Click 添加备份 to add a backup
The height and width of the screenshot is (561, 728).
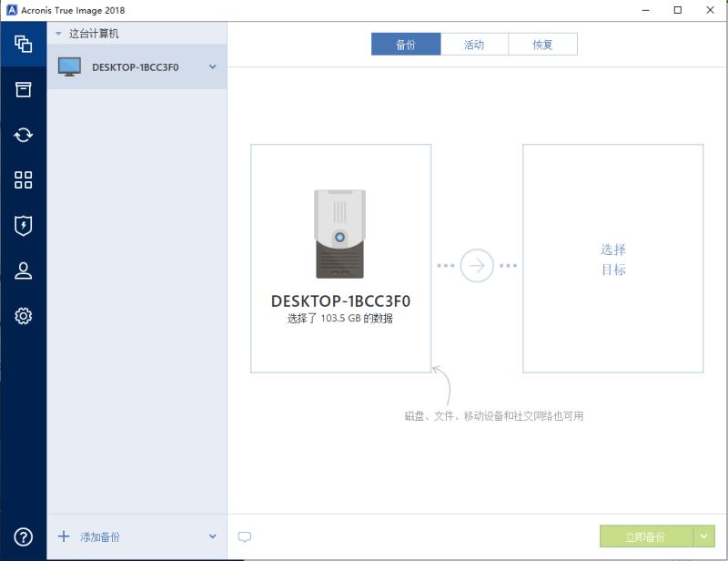100,536
